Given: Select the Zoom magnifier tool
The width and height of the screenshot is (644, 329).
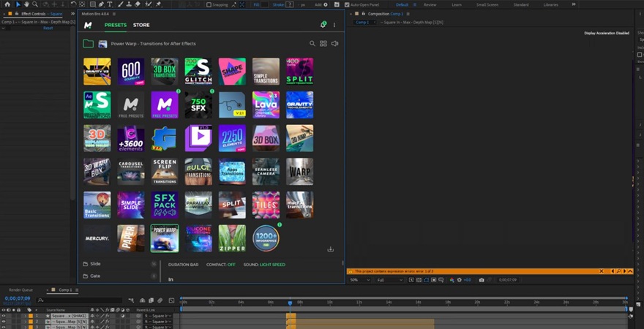Looking at the screenshot, I should pyautogui.click(x=35, y=4).
